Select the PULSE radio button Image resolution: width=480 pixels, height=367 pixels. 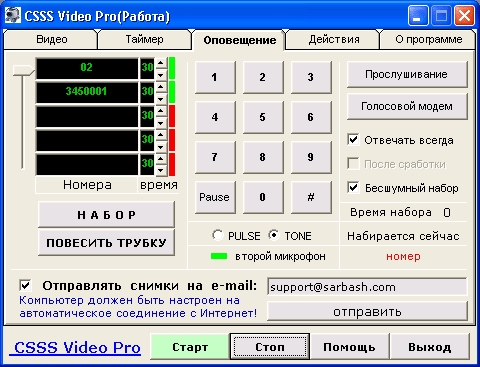coord(217,235)
